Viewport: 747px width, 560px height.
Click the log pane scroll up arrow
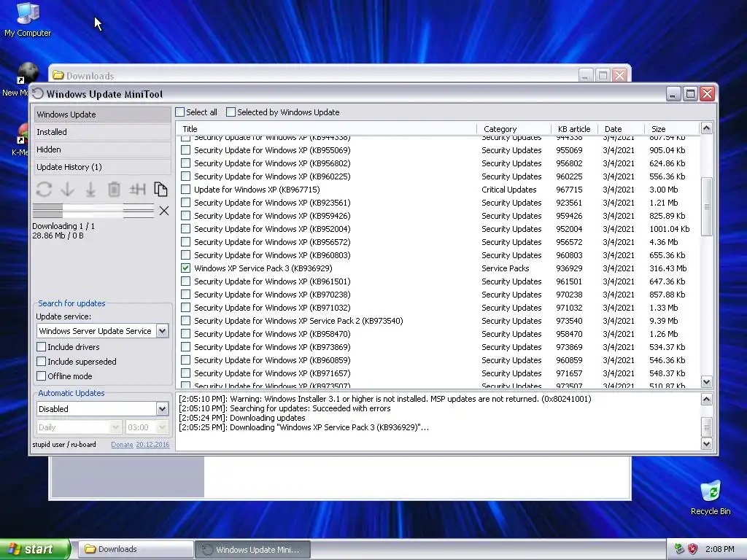click(x=706, y=399)
